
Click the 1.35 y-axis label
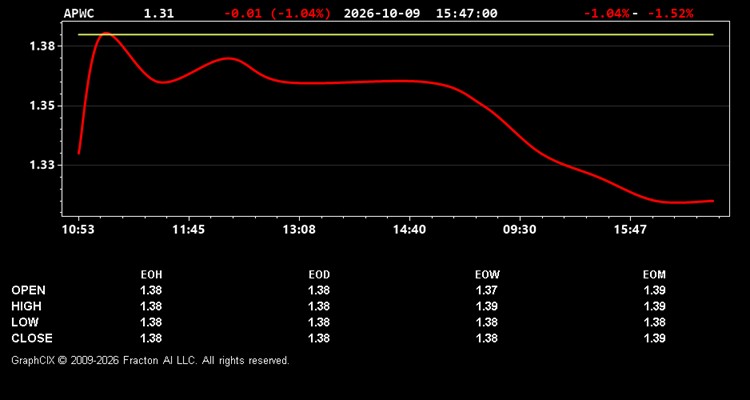click(42, 106)
